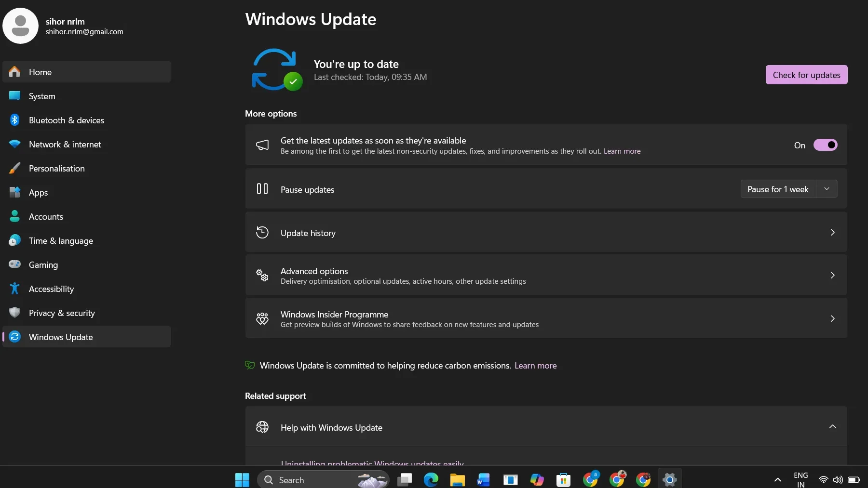The width and height of the screenshot is (868, 488).
Task: Show hidden system tray icons
Action: click(x=777, y=480)
